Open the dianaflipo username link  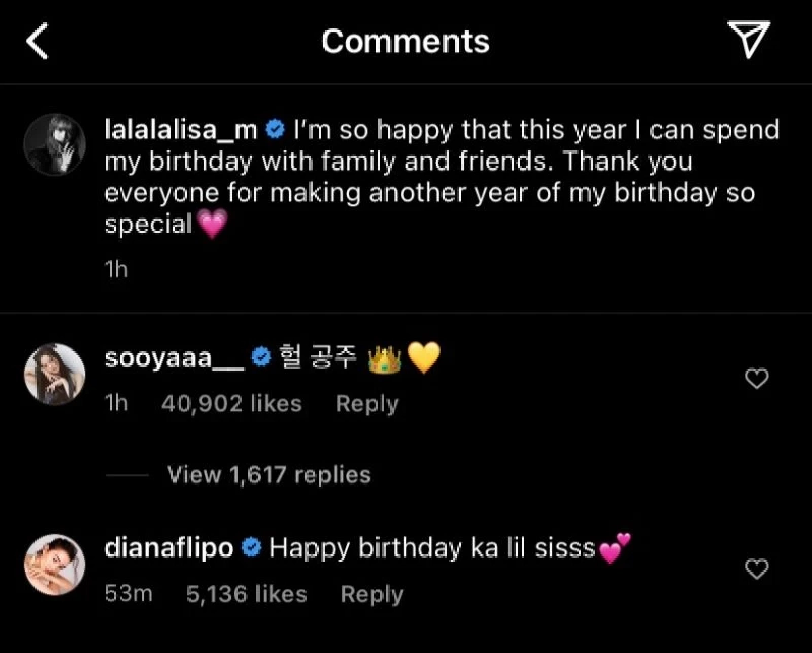(x=169, y=548)
